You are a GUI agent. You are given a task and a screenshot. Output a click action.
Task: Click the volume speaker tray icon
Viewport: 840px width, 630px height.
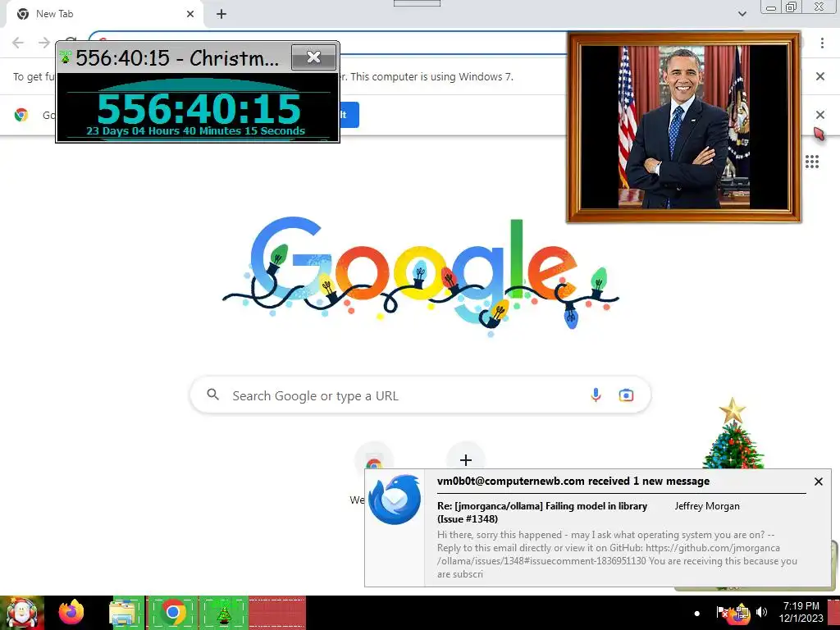click(761, 611)
